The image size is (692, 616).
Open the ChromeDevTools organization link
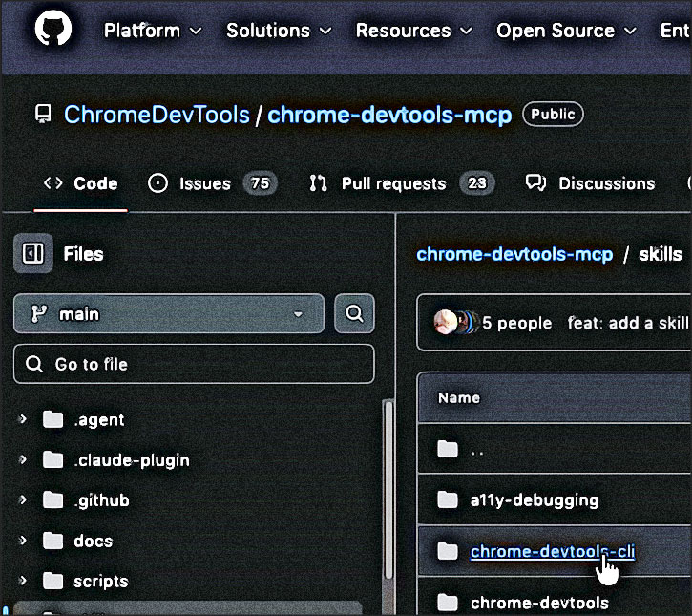(157, 115)
